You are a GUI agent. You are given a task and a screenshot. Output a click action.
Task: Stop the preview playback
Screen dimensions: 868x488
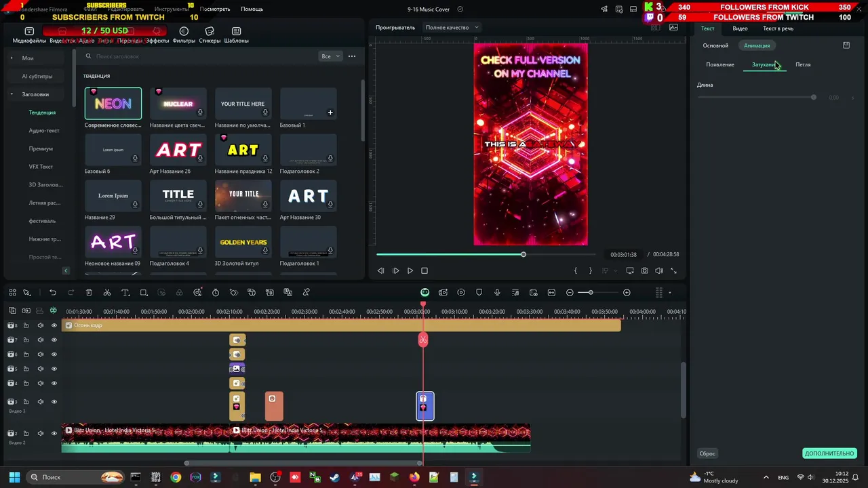click(x=425, y=270)
